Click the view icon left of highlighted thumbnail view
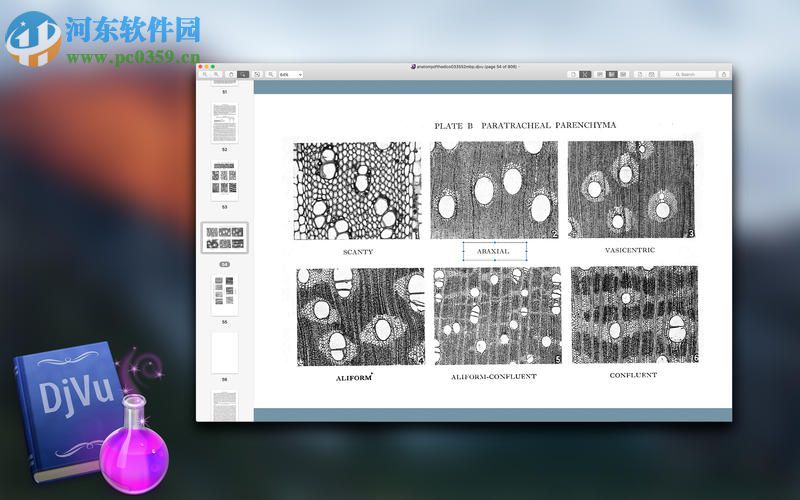This screenshot has width=800, height=500. pos(600,74)
